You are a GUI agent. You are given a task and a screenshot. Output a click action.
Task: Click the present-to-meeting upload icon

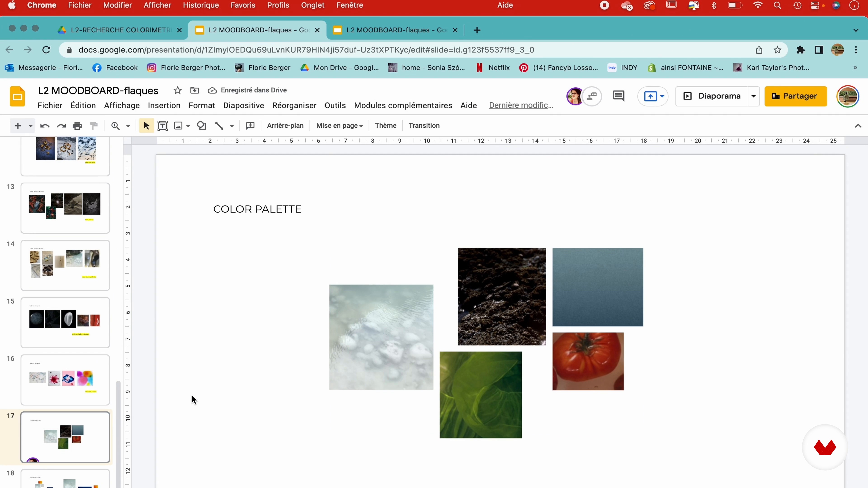[650, 96]
